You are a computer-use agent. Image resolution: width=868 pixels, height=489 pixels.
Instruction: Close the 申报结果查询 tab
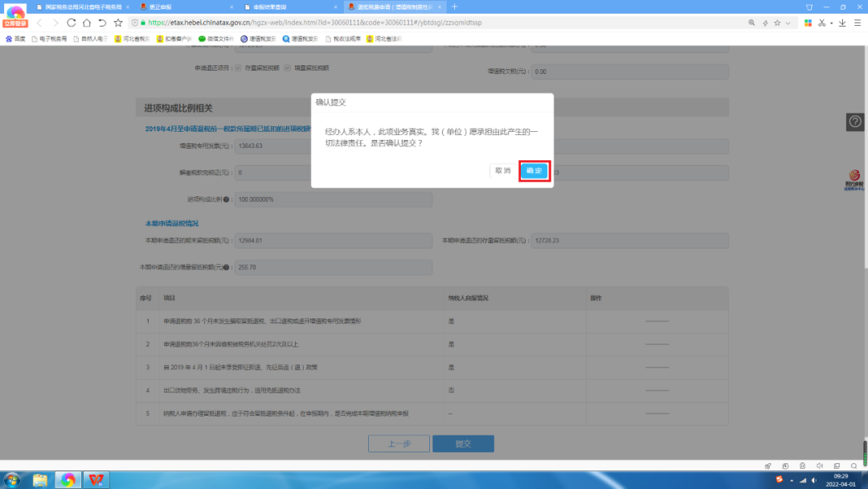(335, 7)
